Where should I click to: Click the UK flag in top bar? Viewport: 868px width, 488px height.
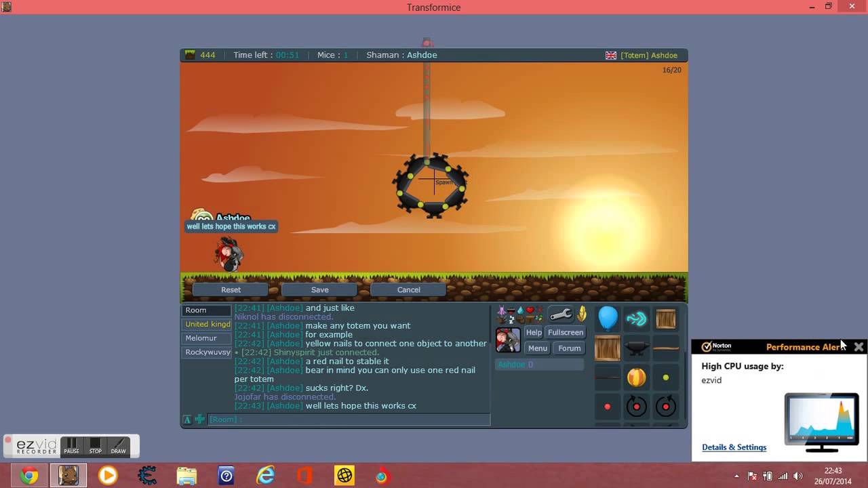point(611,55)
